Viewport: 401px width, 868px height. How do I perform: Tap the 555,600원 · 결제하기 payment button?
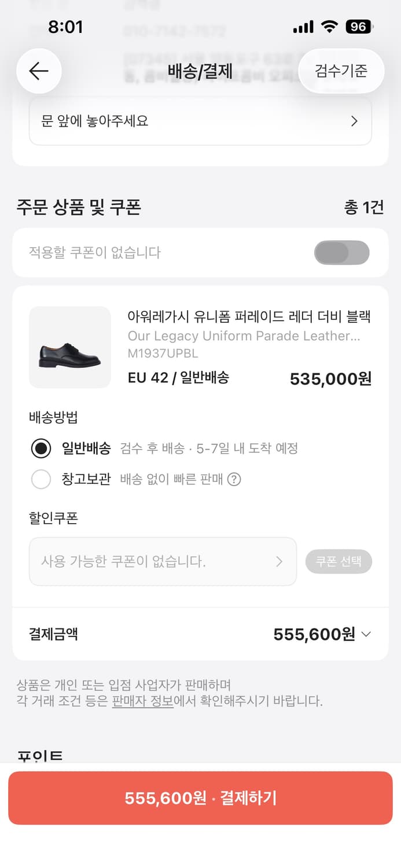pyautogui.click(x=200, y=797)
